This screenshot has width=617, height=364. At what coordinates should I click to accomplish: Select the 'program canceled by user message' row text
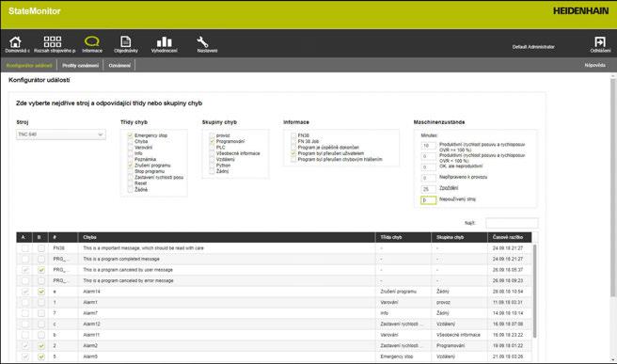click(128, 270)
